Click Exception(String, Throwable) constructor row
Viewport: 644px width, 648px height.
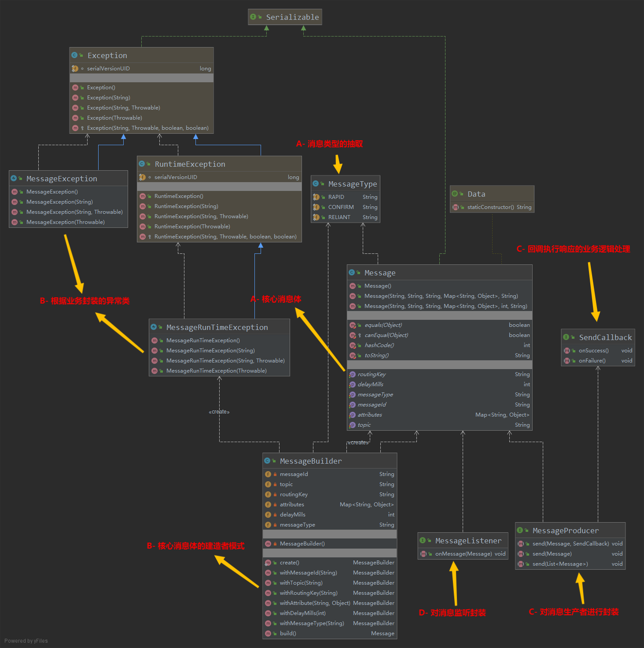click(x=141, y=107)
